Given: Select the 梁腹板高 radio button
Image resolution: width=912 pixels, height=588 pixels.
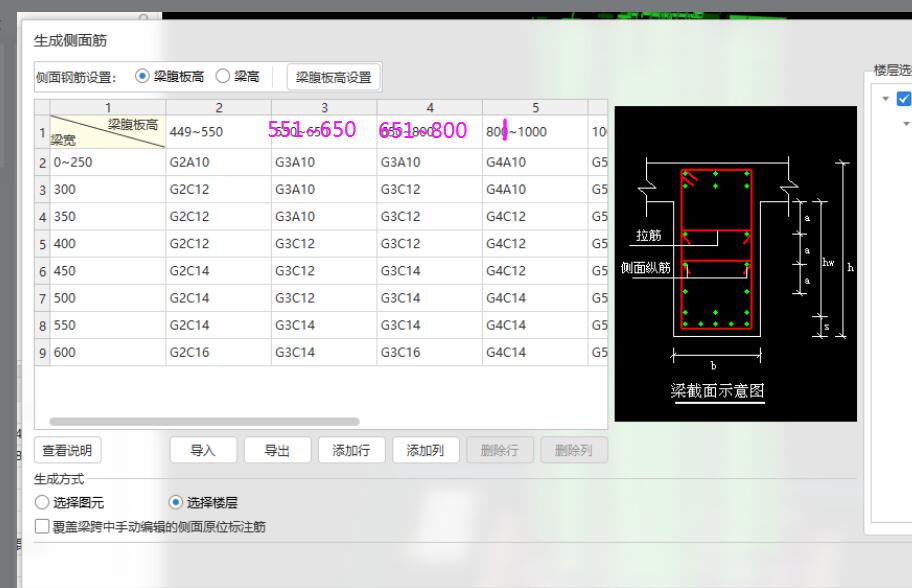Looking at the screenshot, I should tap(142, 76).
